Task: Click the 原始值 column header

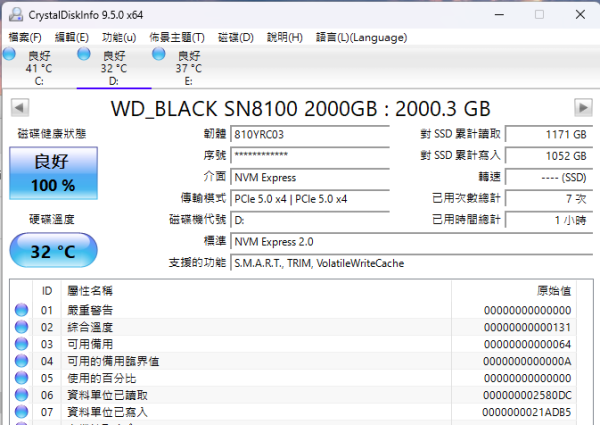Action: tap(514, 291)
